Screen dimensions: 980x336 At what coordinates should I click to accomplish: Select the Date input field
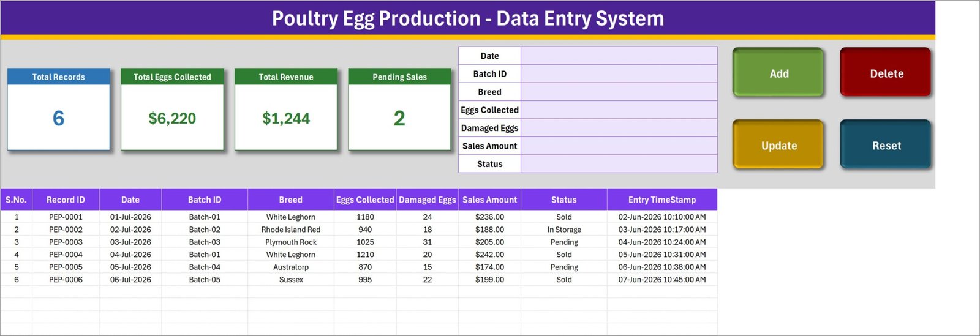tap(619, 56)
